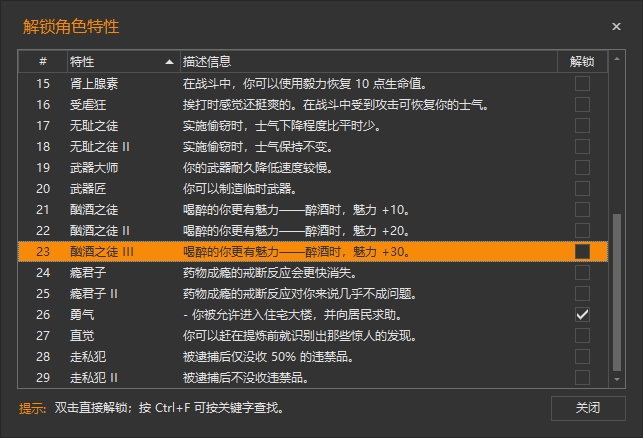This screenshot has width=643, height=438.
Task: Check unlock box for 受虐狂
Action: (x=582, y=105)
